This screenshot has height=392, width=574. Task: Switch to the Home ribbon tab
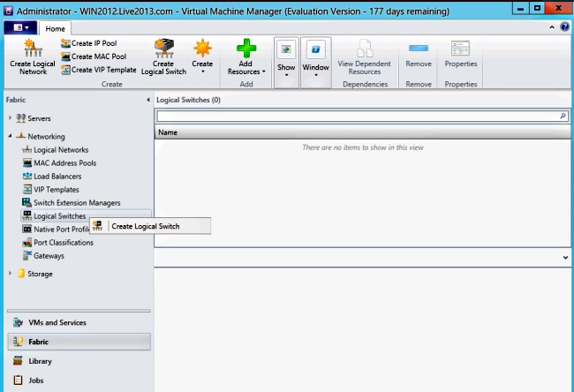coord(56,28)
